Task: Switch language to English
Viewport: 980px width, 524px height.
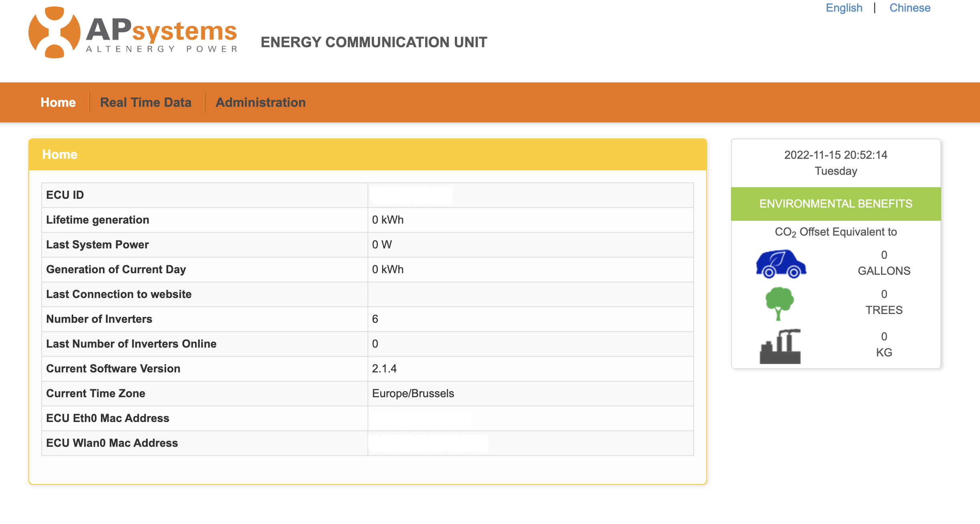Action: click(843, 8)
